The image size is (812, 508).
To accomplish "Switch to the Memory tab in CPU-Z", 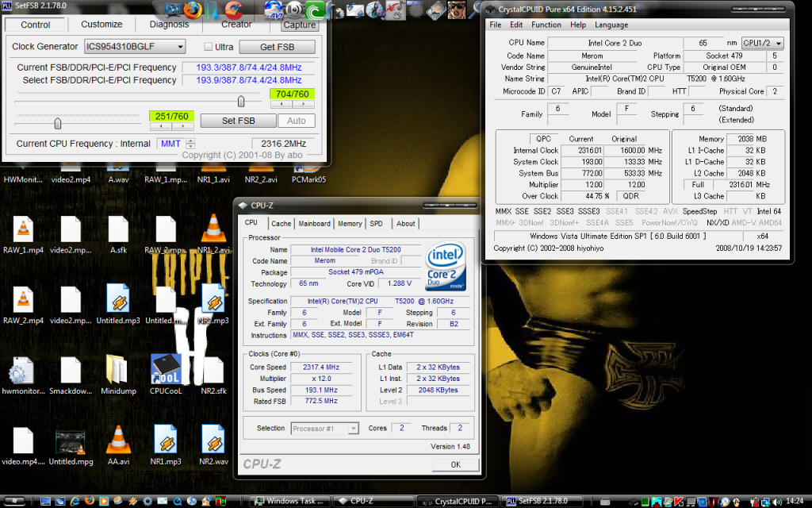I will [x=350, y=223].
